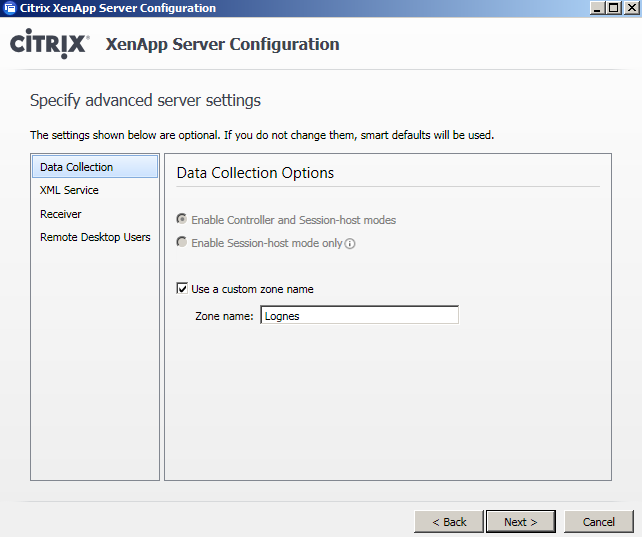Open the Receiver settings
The image size is (642, 537).
tap(61, 214)
